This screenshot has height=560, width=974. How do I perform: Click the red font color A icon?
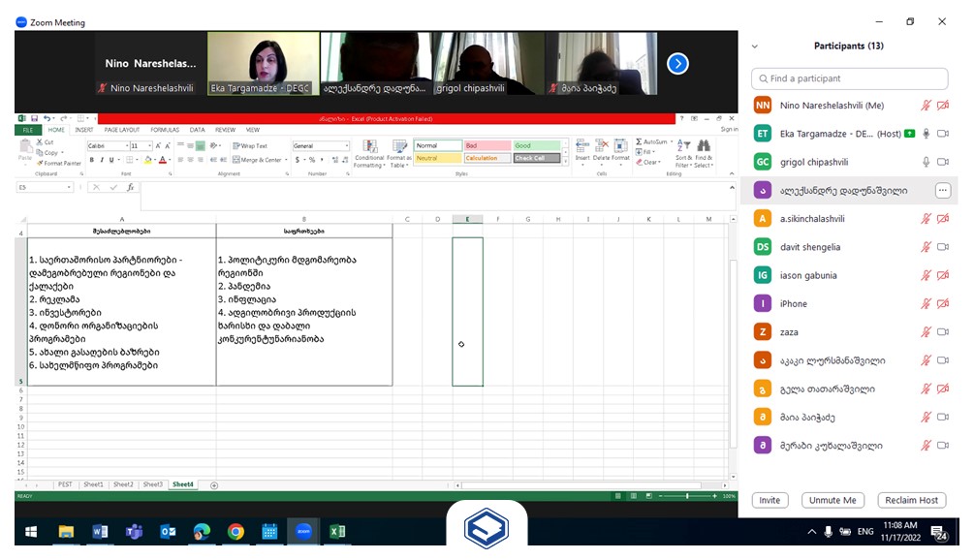[162, 160]
